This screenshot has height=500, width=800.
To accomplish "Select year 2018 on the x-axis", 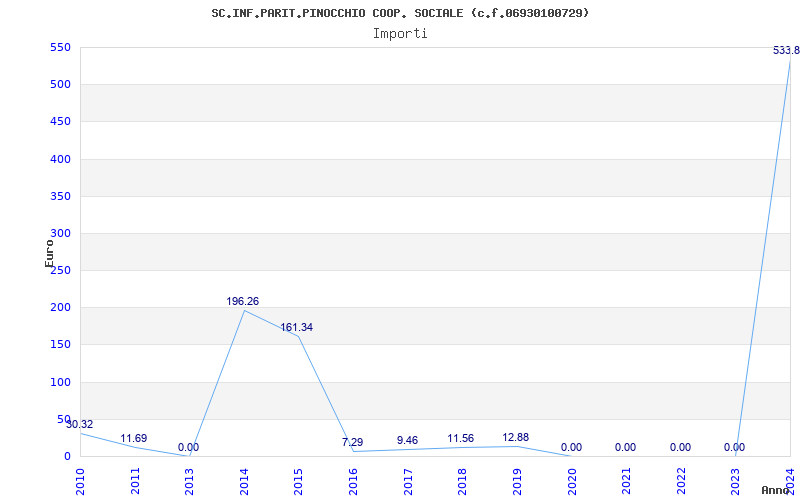I will tap(462, 481).
